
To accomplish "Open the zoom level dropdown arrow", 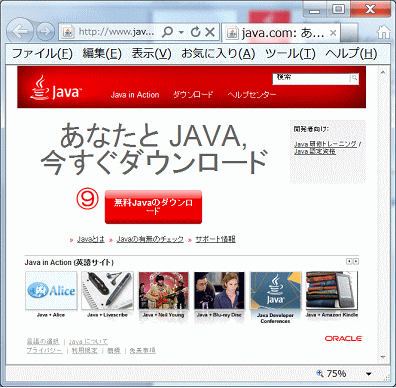I will pos(369,374).
